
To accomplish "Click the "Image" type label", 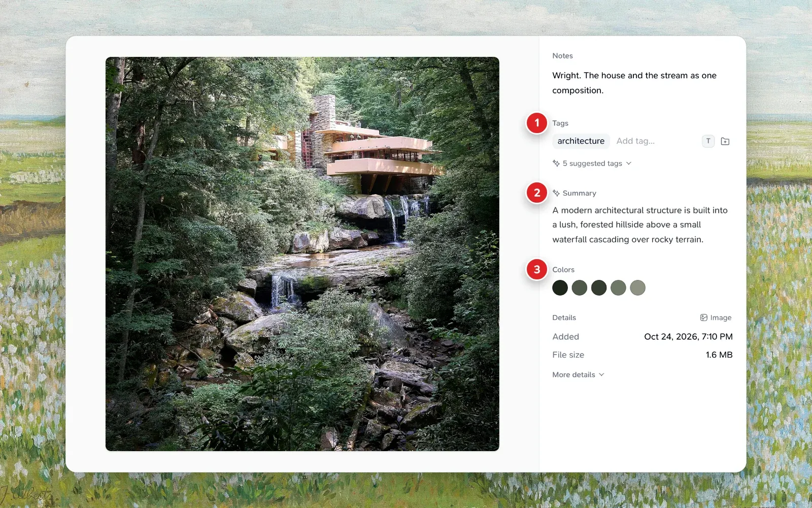I will point(721,318).
